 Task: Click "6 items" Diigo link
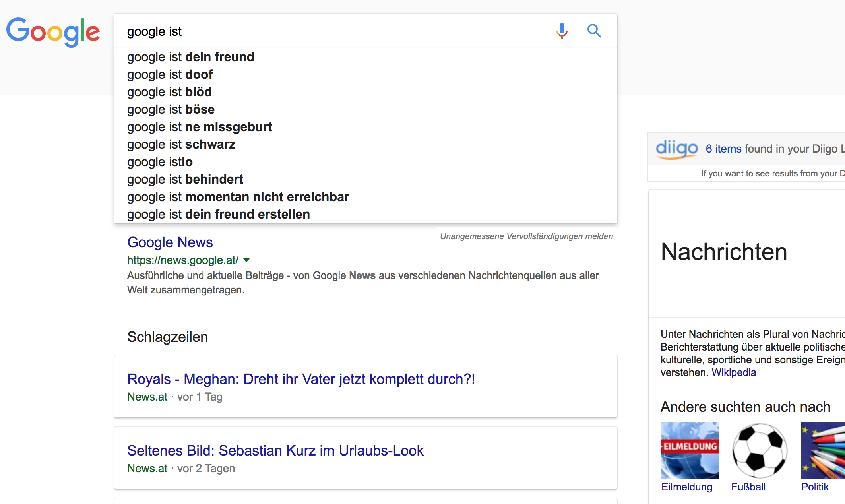[723, 149]
